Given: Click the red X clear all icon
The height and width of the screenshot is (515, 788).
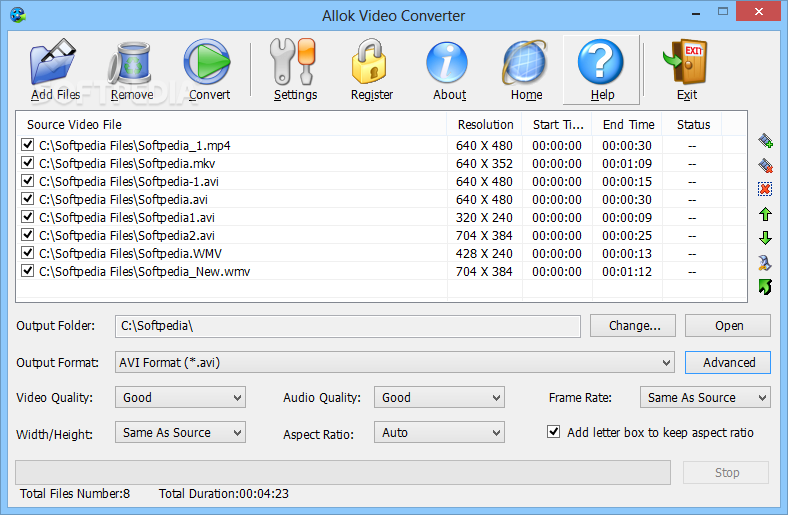Looking at the screenshot, I should 765,189.
